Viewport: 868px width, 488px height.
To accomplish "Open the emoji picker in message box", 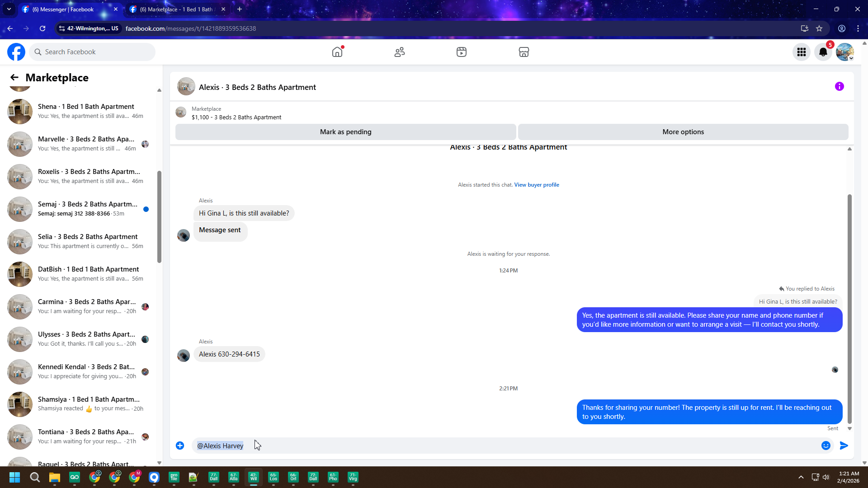I will [826, 446].
